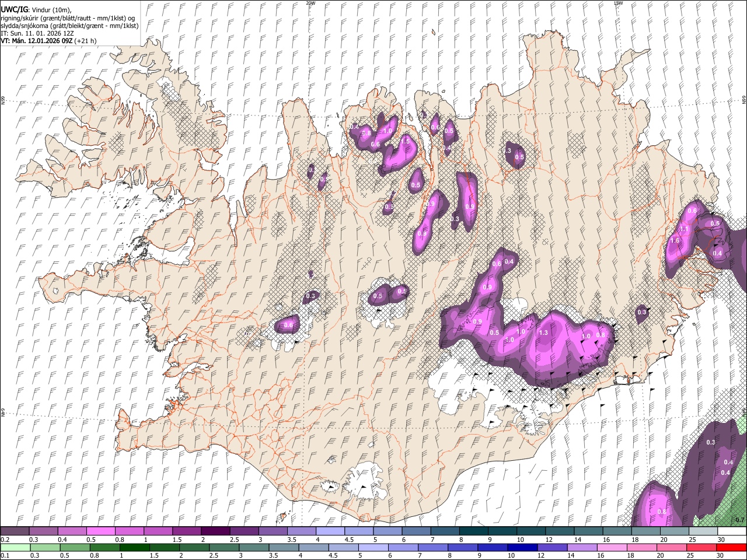This screenshot has width=747, height=560.
Task: Click the 'rigning/skúrir' legend description line
Action: click(x=68, y=18)
